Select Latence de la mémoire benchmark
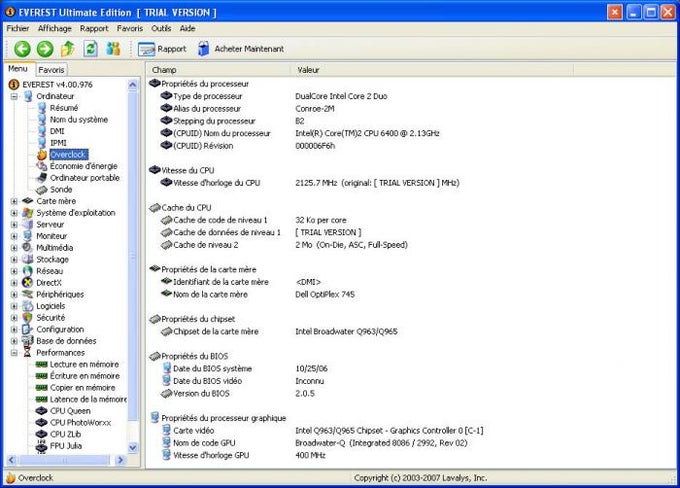Viewport: 680px width, 488px height. pos(88,400)
